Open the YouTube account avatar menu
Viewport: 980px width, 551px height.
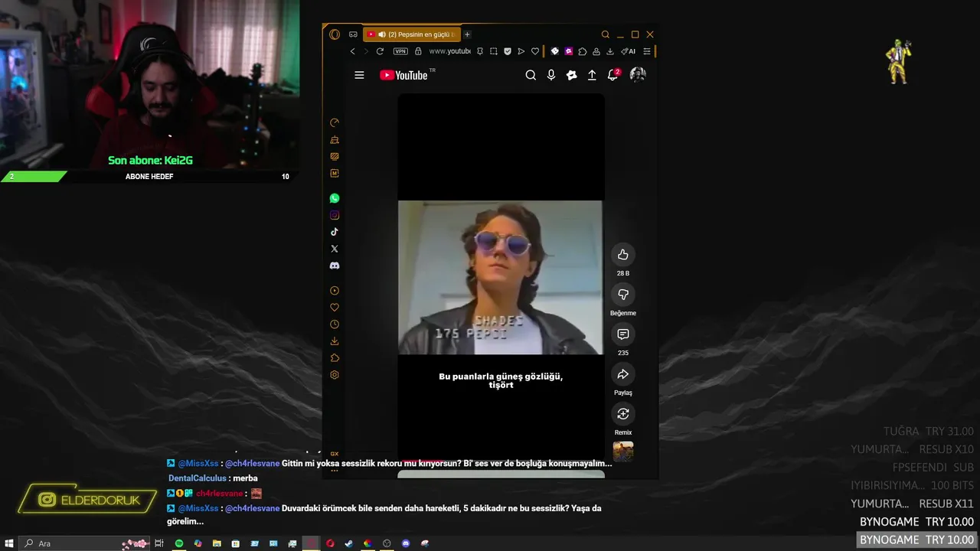638,74
